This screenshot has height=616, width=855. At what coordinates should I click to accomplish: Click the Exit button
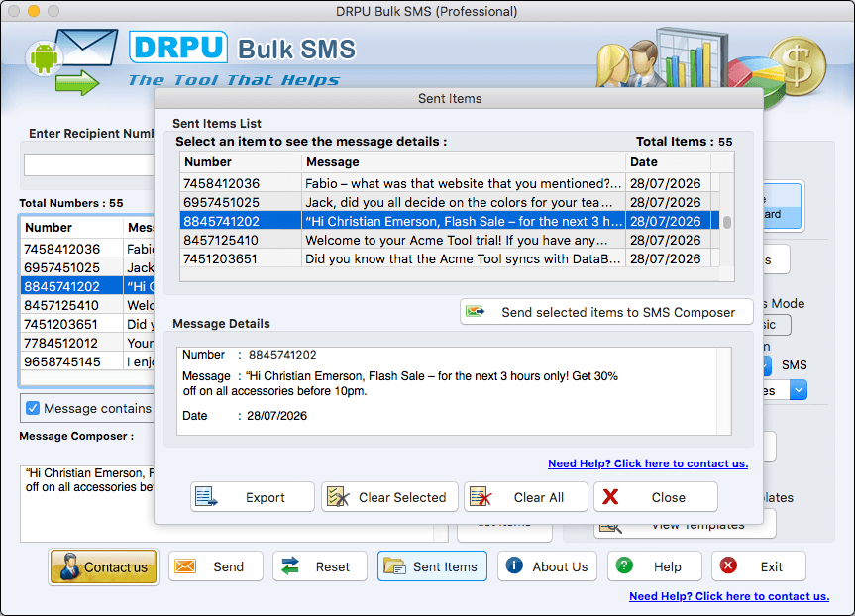tap(759, 566)
